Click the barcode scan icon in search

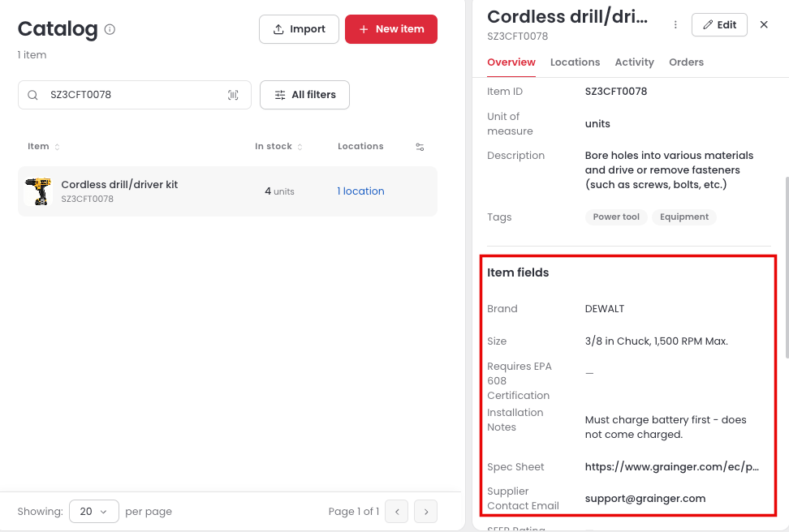tap(233, 95)
